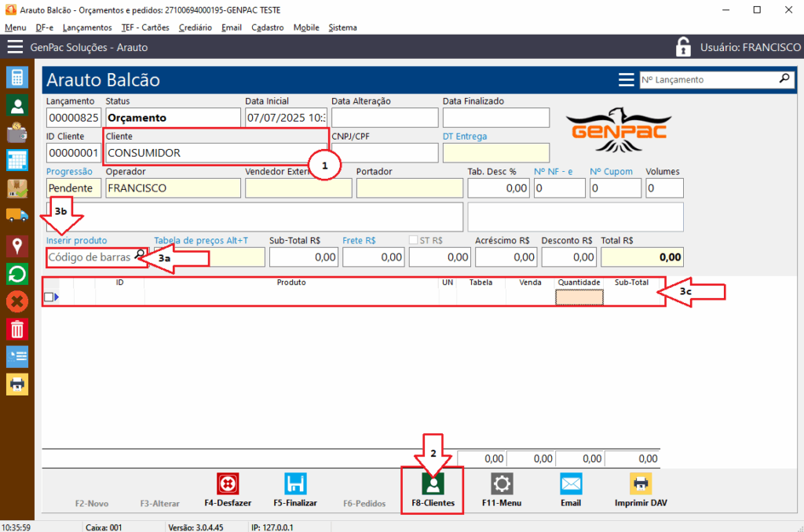Click the Tabela de preços Alt+T link

(x=201, y=240)
